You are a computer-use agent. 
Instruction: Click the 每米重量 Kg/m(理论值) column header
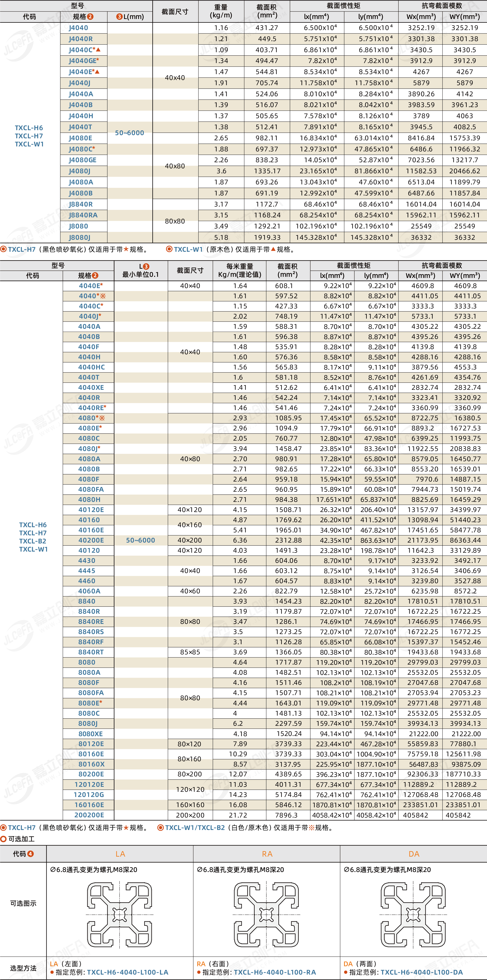coord(240,270)
